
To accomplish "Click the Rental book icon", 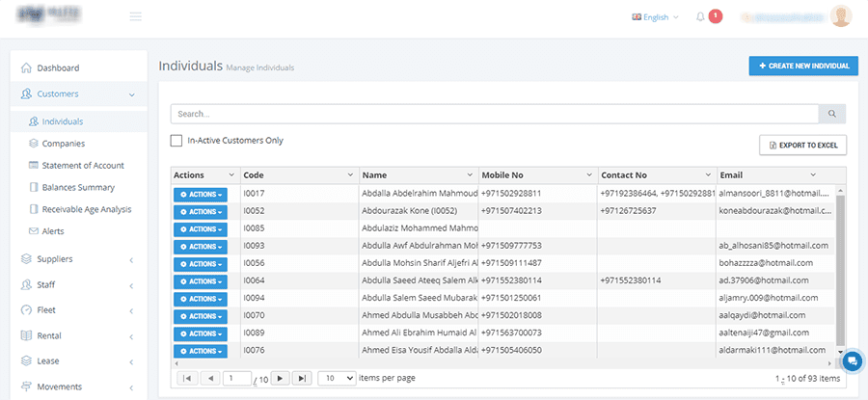I will click(26, 335).
